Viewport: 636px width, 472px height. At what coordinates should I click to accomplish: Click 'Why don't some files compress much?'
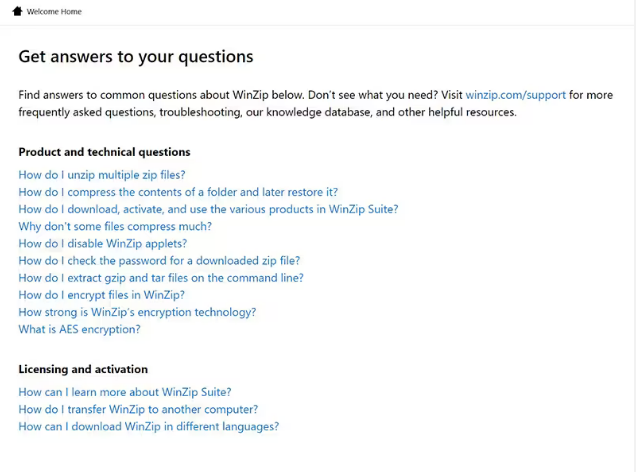[x=115, y=226]
